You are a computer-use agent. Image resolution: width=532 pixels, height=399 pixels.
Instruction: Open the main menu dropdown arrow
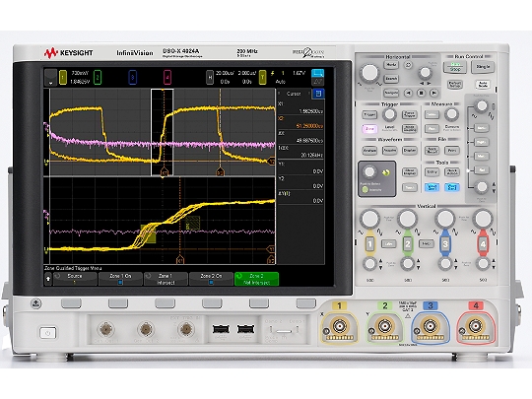(x=51, y=78)
